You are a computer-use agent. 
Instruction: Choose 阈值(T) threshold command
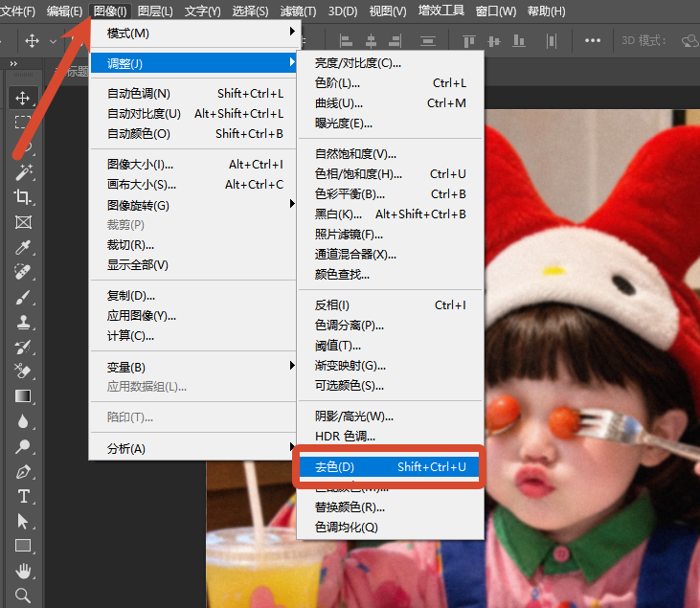coord(390,345)
